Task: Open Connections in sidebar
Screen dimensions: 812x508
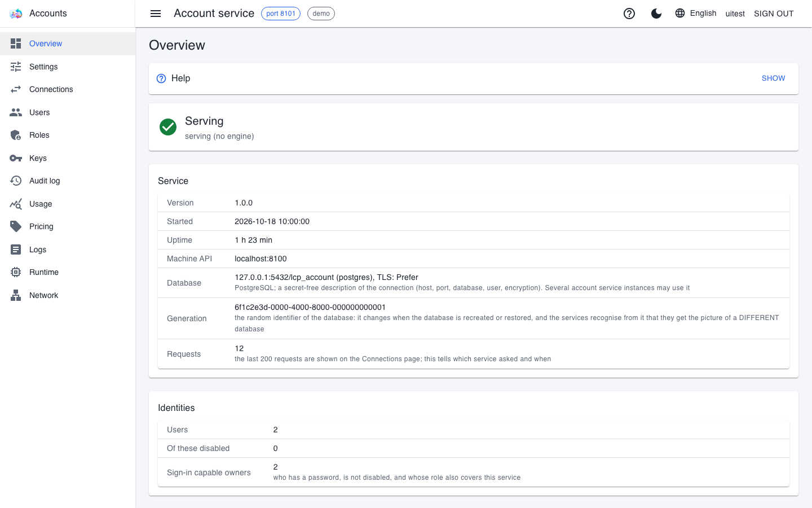Action: pyautogui.click(x=68, y=89)
